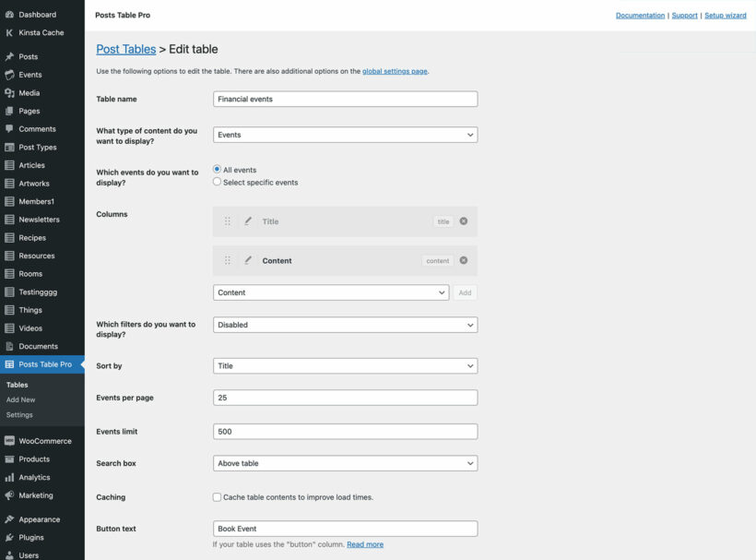Click the Setup wizard link

click(725, 15)
